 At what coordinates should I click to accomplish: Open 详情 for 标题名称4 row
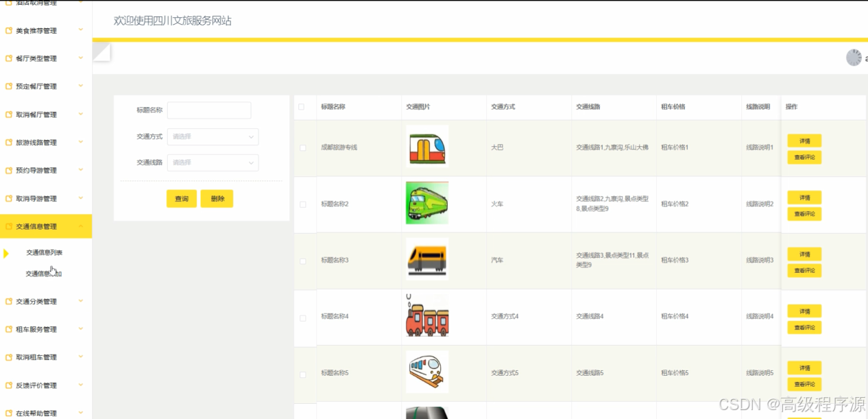pos(804,311)
